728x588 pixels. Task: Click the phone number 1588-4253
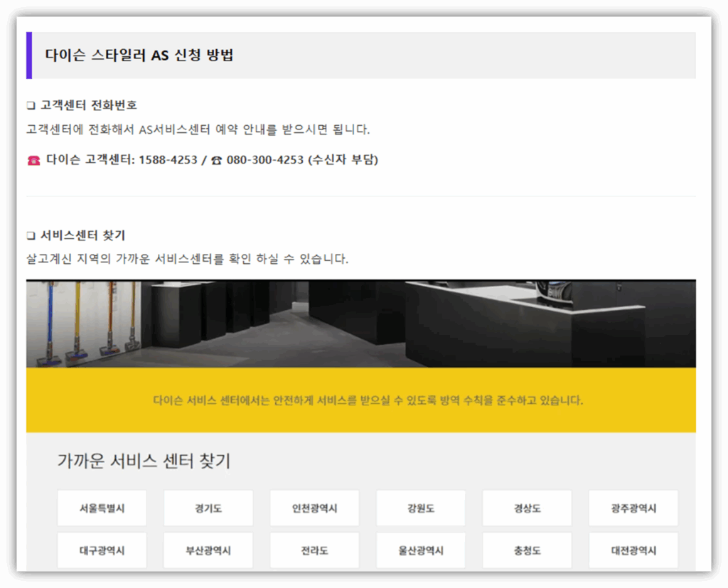click(168, 160)
